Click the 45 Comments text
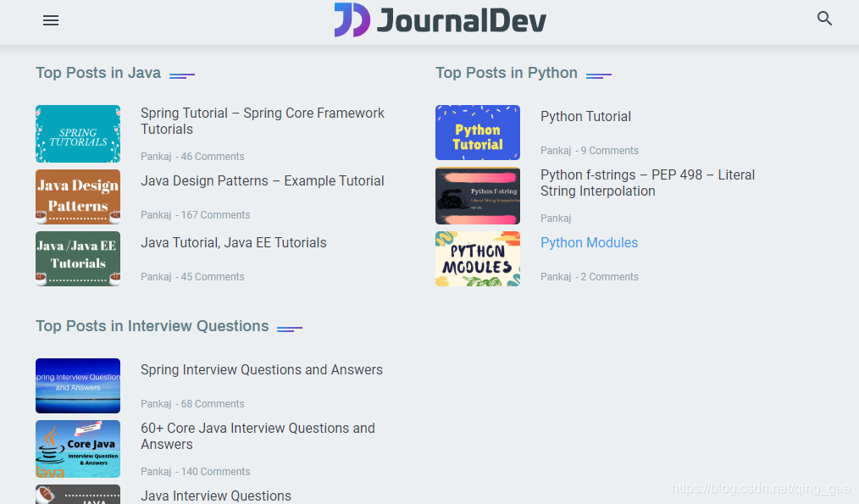The image size is (859, 504). point(213,277)
